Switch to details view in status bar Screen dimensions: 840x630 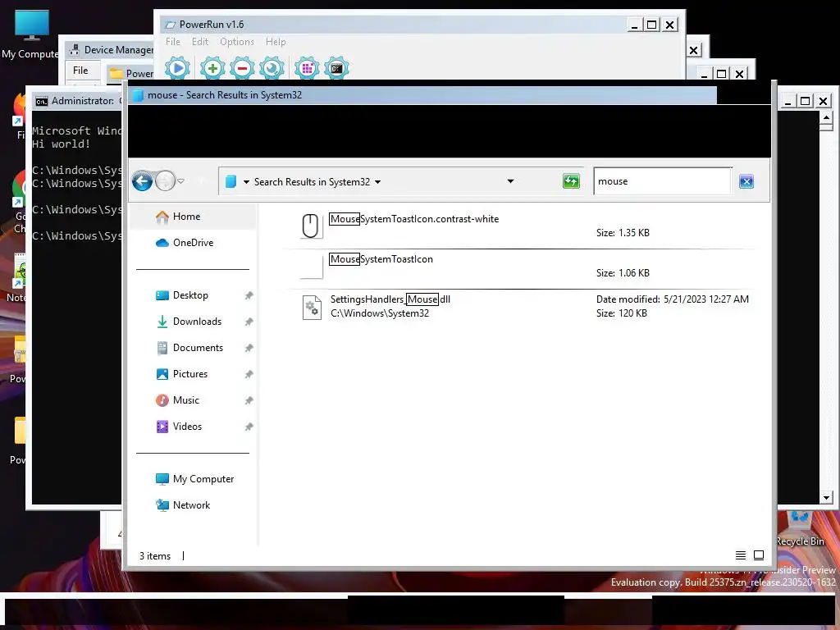(x=741, y=555)
